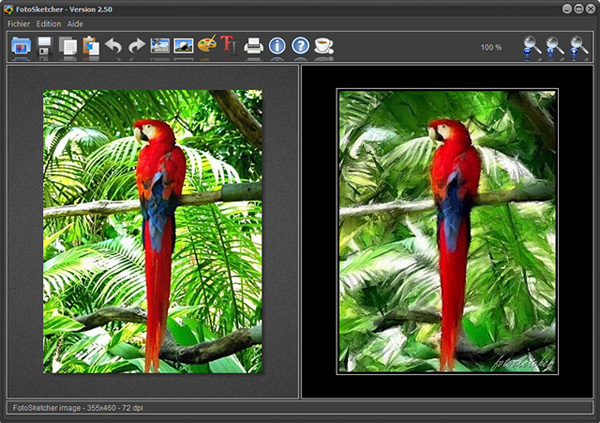
Task: Click the painted parrot result on the right
Action: pyautogui.click(x=447, y=231)
